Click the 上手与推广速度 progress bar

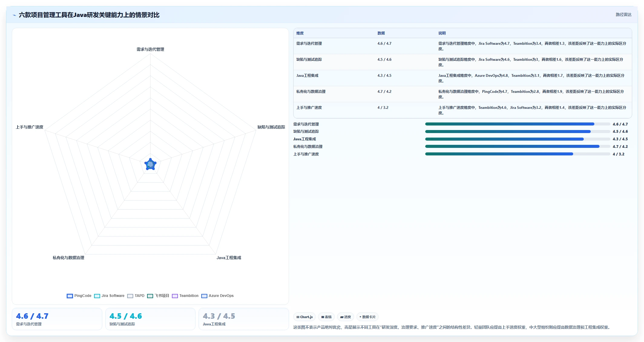517,154
